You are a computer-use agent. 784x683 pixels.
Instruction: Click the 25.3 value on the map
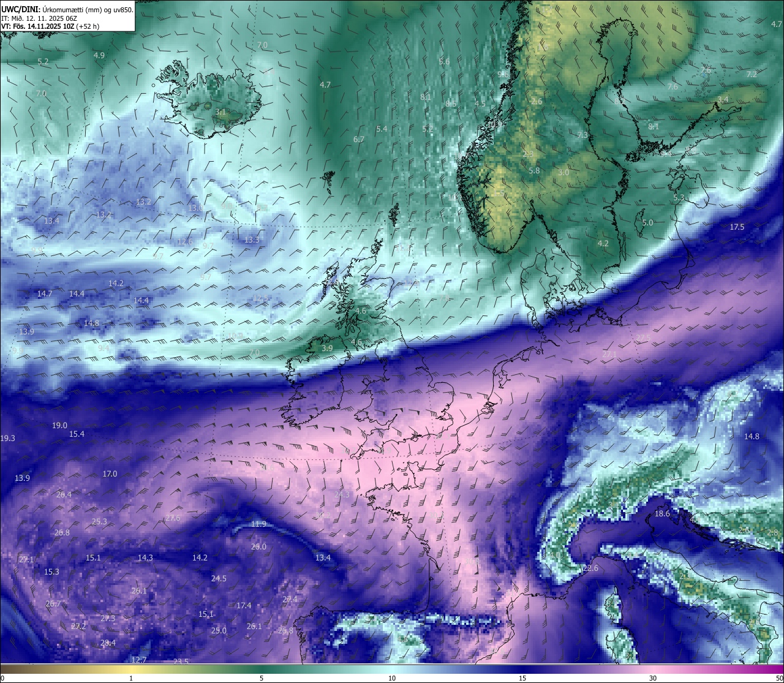(x=99, y=521)
